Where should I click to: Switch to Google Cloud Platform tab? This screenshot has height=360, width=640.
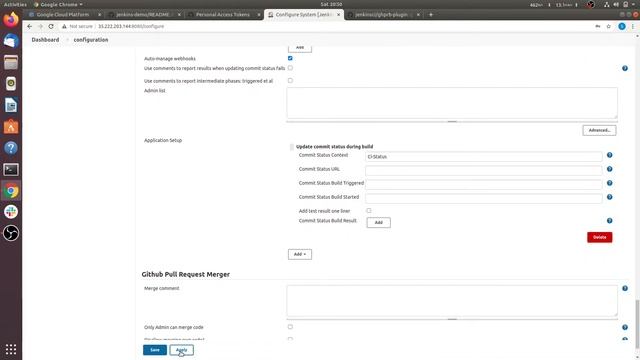[x=64, y=15]
